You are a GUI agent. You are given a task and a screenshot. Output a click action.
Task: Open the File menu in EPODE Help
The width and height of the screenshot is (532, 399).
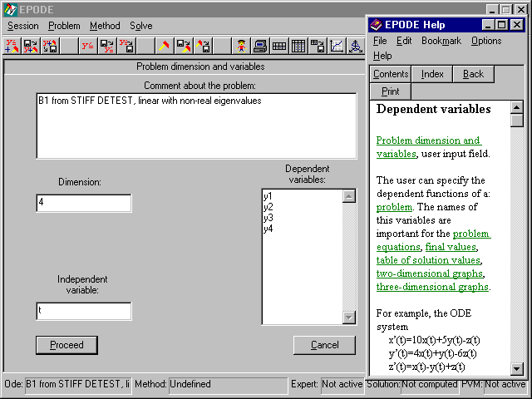coord(380,41)
